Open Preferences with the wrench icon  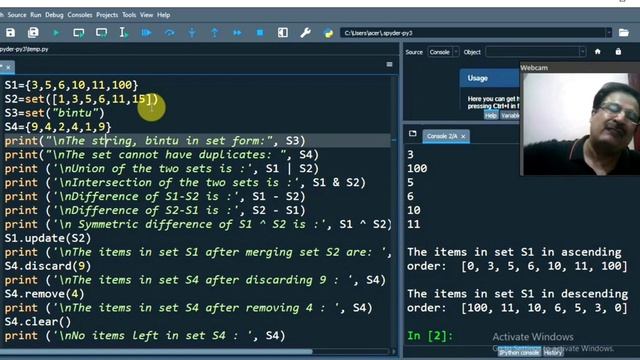click(305, 33)
